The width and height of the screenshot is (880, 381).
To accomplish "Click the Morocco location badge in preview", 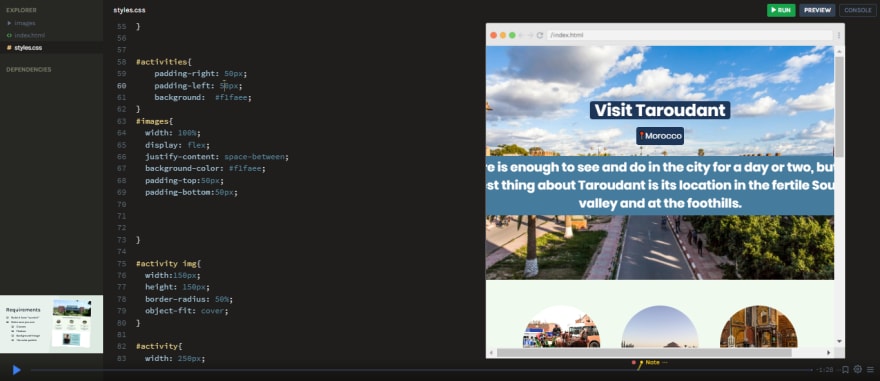I will (660, 136).
